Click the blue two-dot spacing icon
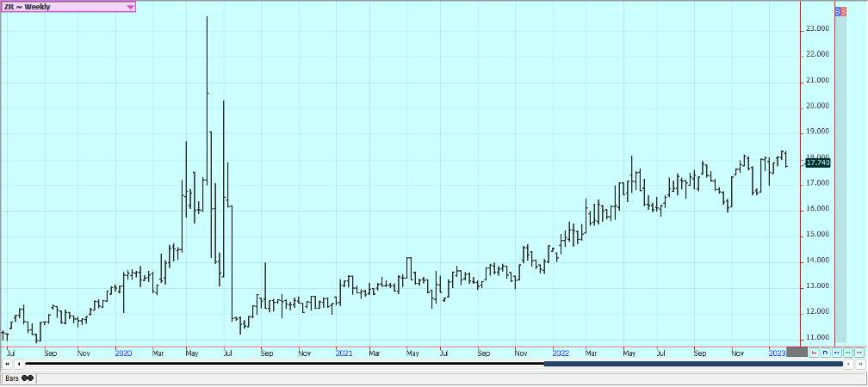The image size is (868, 387). 836,353
